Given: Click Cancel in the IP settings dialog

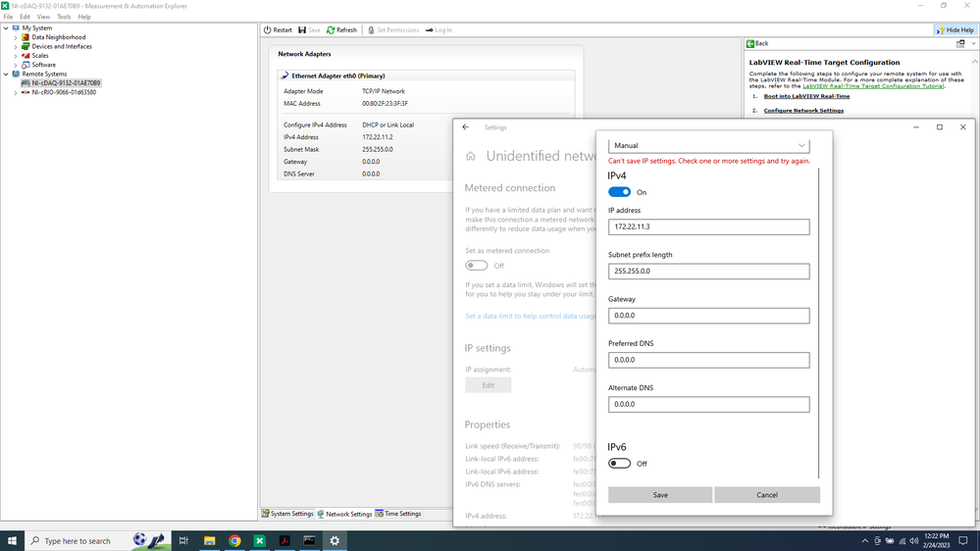Looking at the screenshot, I should coord(767,495).
